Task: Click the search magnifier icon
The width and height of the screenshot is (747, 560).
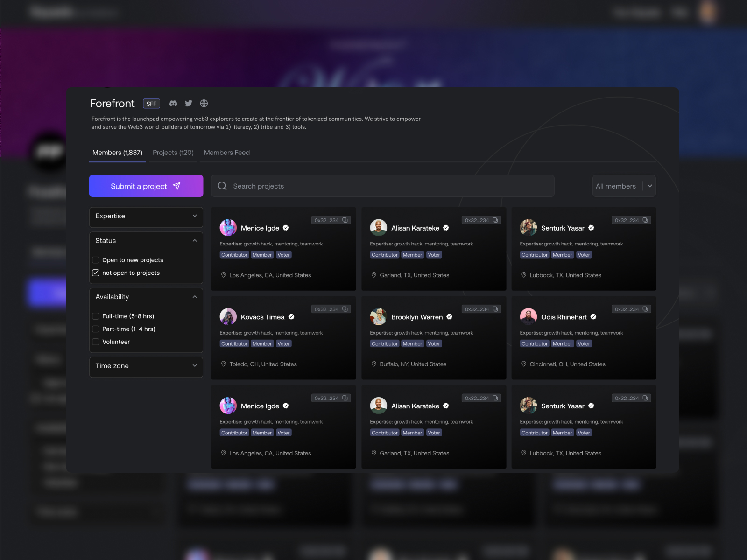Action: tap(222, 186)
